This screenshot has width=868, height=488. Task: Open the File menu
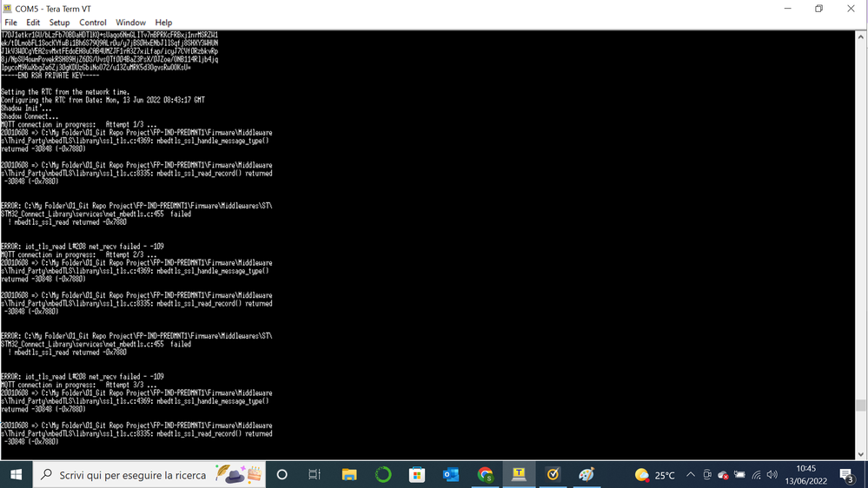[10, 23]
